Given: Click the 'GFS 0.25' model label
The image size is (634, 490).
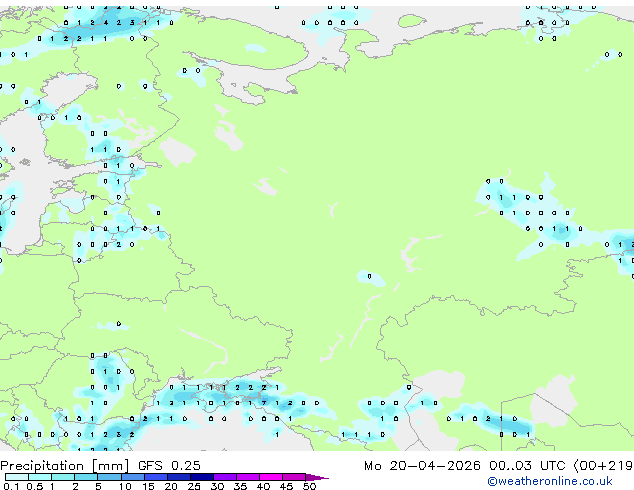Looking at the screenshot, I should 169,466.
